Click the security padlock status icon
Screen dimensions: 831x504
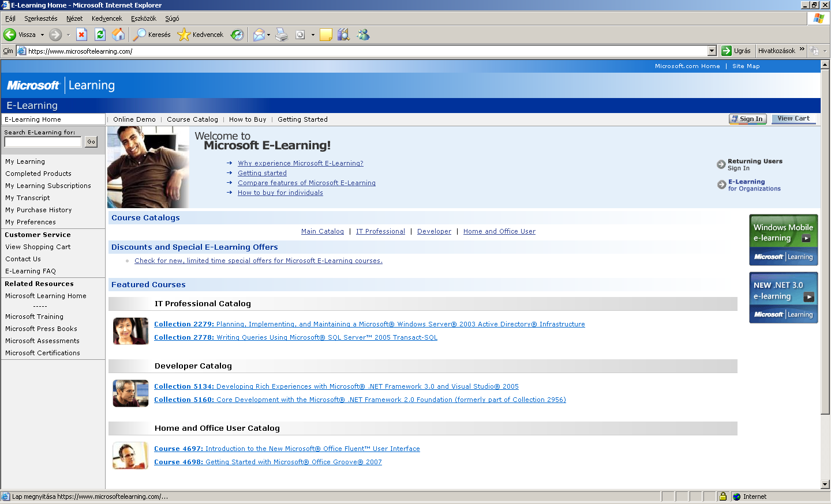pos(723,496)
